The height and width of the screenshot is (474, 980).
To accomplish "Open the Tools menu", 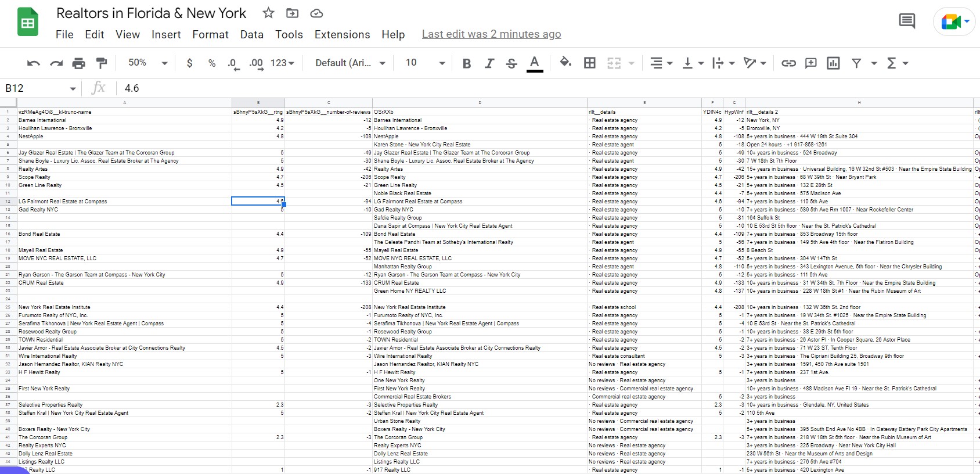I will point(289,34).
